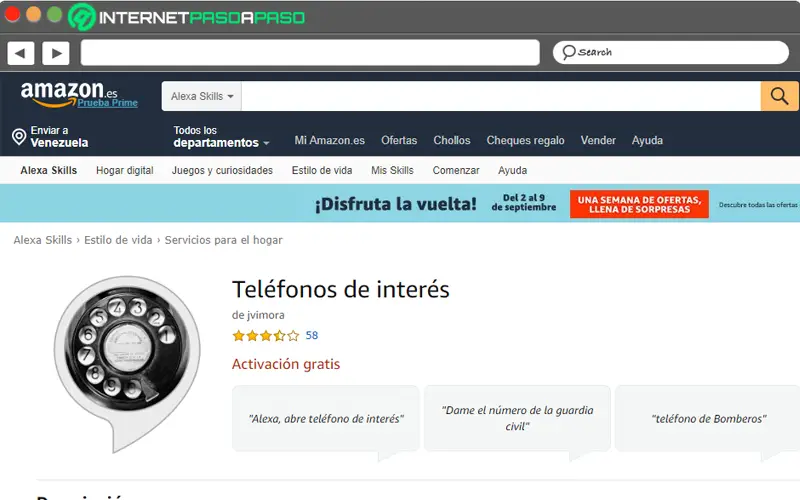The width and height of the screenshot is (800, 500).
Task: Open the Estilo de vida subnav tab
Action: click(x=322, y=170)
